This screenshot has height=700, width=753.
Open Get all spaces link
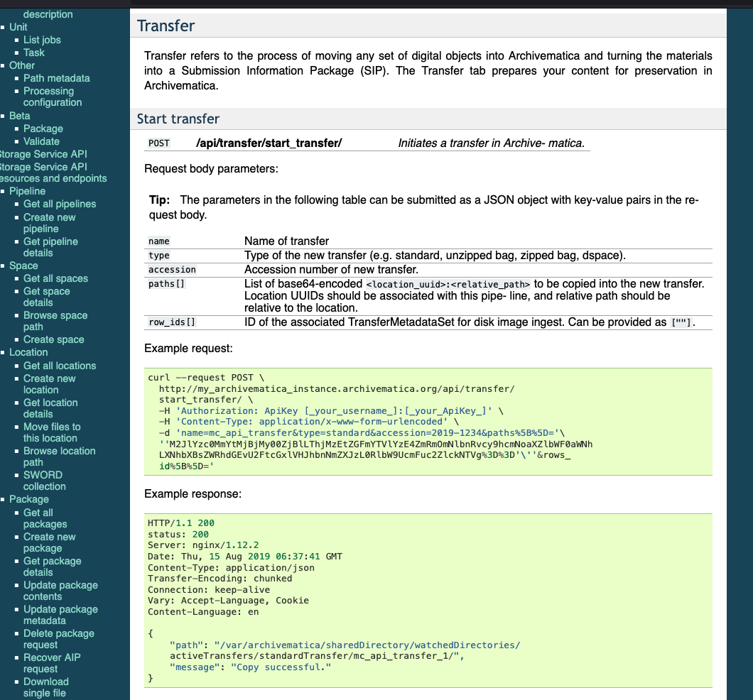(x=55, y=278)
